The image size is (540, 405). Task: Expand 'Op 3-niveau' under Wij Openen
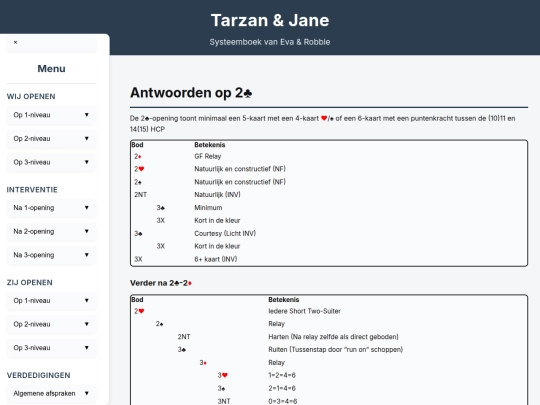[x=51, y=162]
